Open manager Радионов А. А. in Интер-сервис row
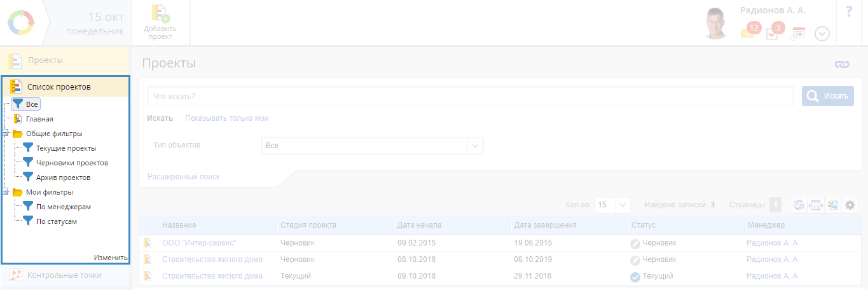The image size is (868, 290). point(773,242)
